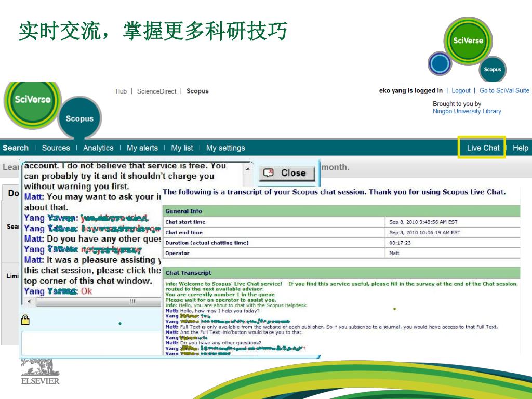Viewport: 532px width, 399px height.
Task: Open My list
Action: tap(182, 148)
